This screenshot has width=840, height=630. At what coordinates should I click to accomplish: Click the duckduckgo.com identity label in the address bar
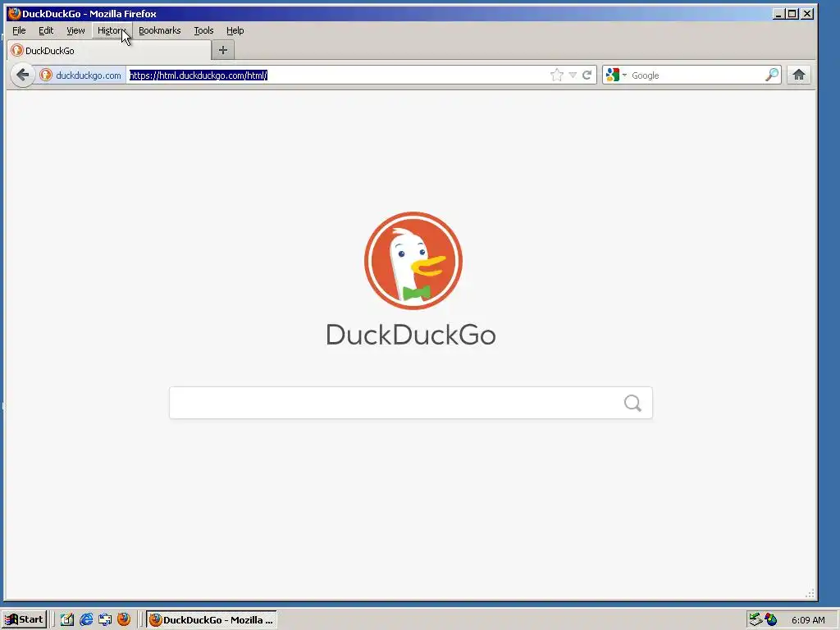89,75
